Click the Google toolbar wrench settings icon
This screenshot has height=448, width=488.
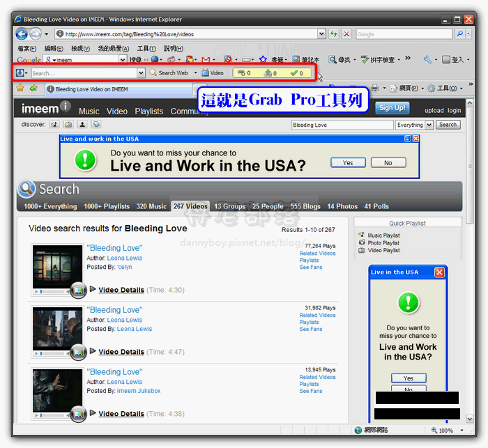click(x=427, y=59)
